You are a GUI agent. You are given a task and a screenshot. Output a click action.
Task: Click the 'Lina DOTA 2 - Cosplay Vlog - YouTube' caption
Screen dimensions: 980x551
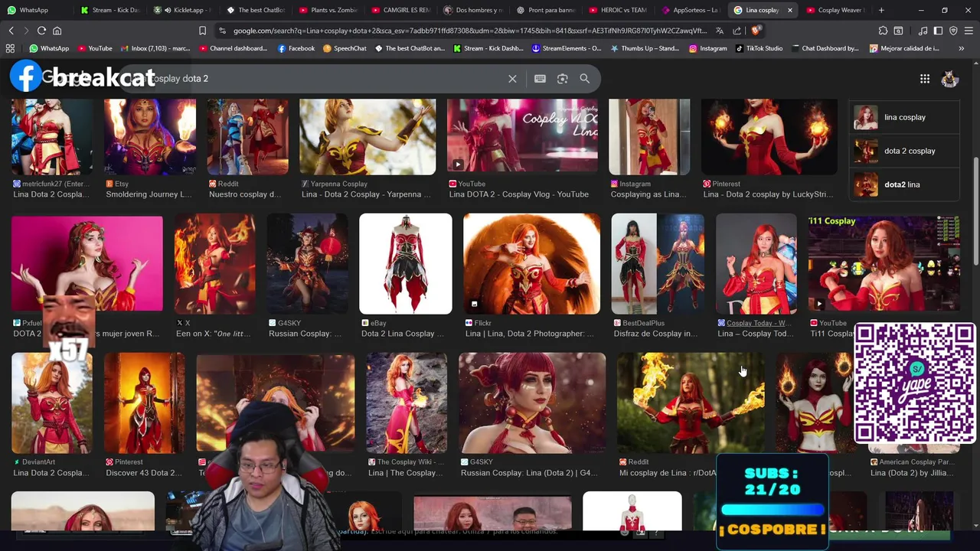pyautogui.click(x=518, y=194)
